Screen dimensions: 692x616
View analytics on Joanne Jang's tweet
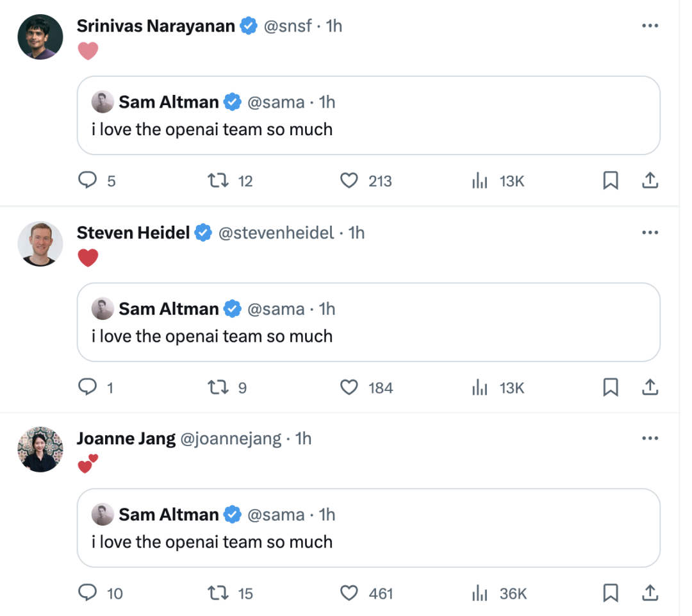(x=480, y=594)
